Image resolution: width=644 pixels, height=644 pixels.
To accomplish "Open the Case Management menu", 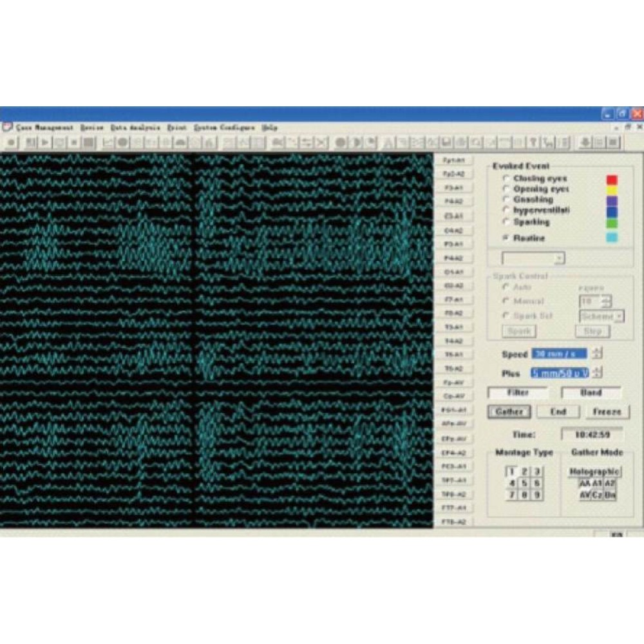I will (44, 128).
